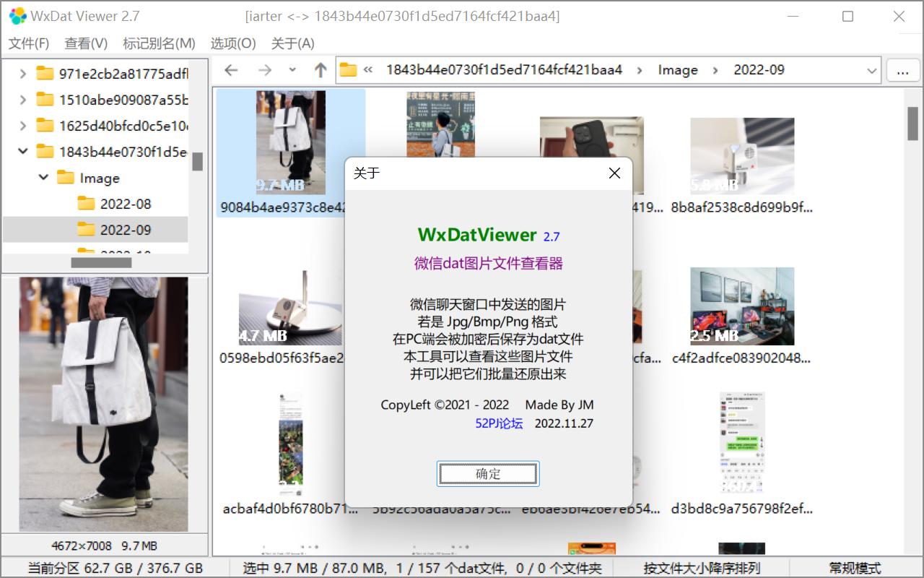
Task: Click the 1843b44e0730f1d5e folder icon
Action: 45,152
